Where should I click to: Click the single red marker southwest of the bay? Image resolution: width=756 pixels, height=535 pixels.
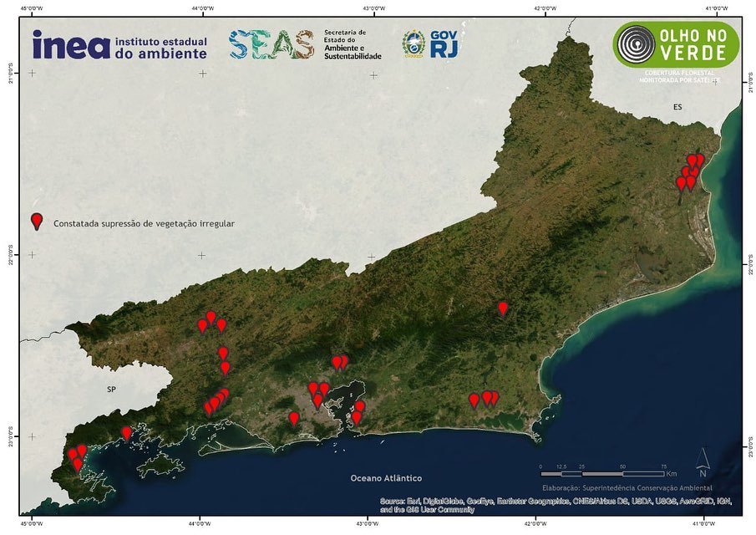pos(293,418)
